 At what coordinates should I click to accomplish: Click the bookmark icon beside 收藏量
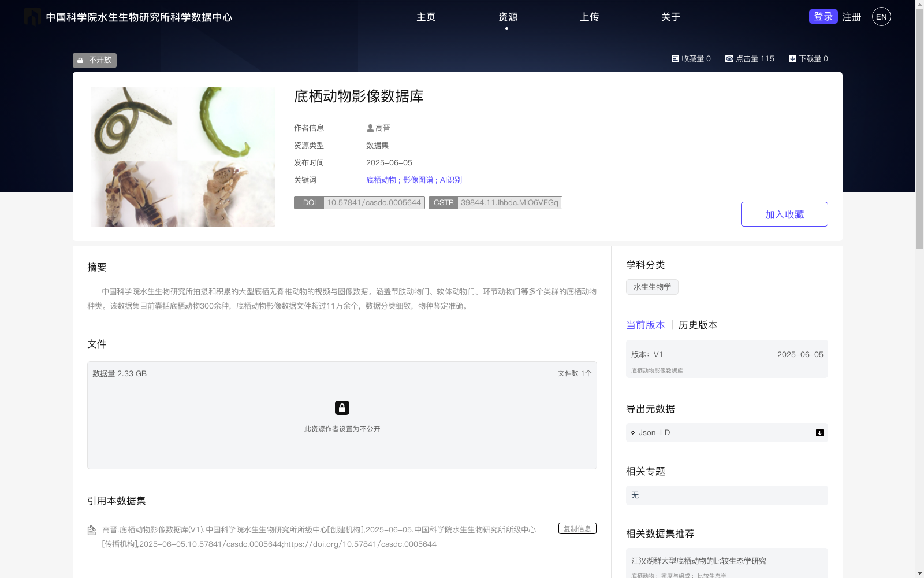[675, 58]
